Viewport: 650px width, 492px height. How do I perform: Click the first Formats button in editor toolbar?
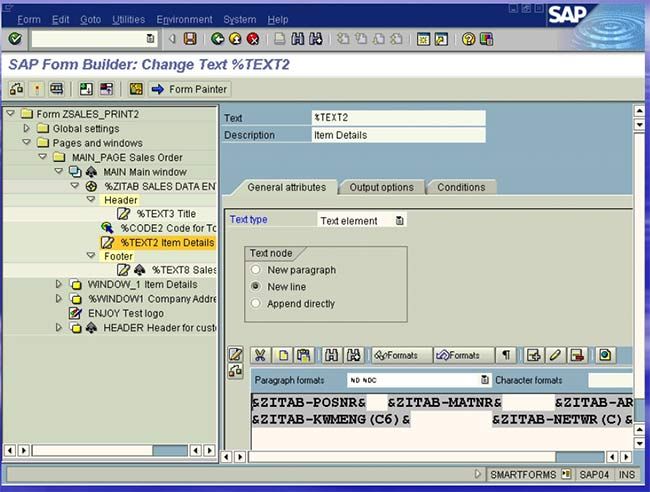pos(401,355)
